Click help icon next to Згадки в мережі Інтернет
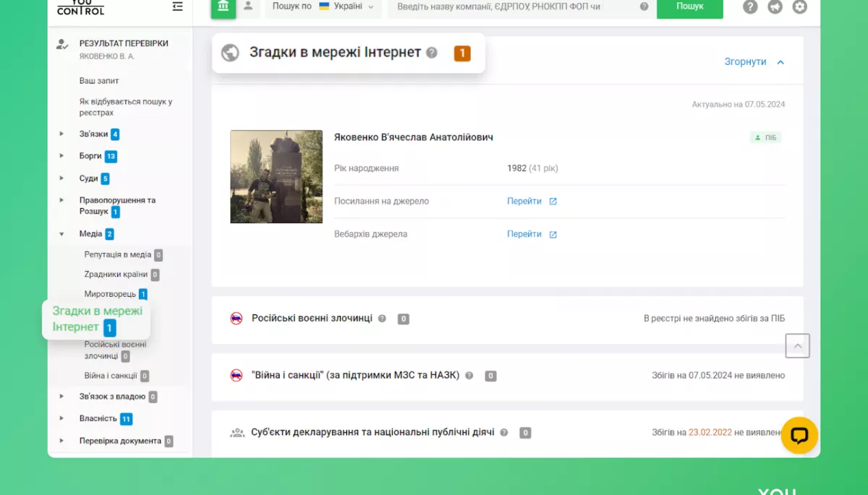The image size is (868, 495). pos(432,53)
